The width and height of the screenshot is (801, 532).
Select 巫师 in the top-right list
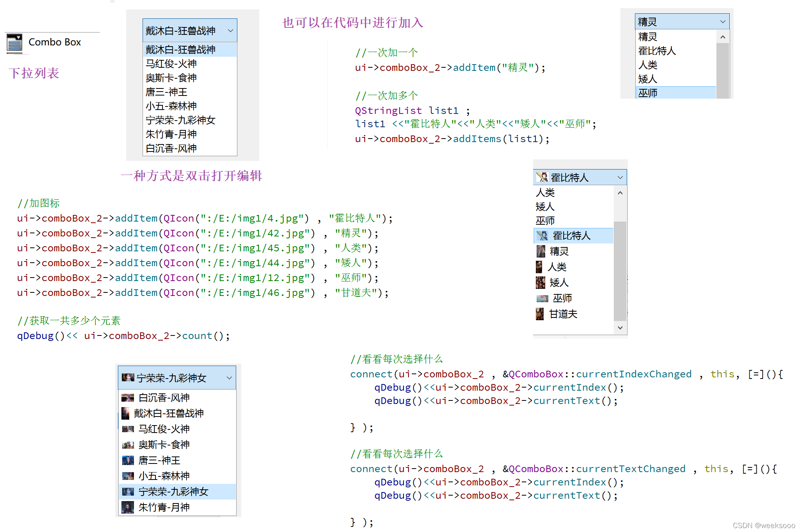click(x=648, y=93)
